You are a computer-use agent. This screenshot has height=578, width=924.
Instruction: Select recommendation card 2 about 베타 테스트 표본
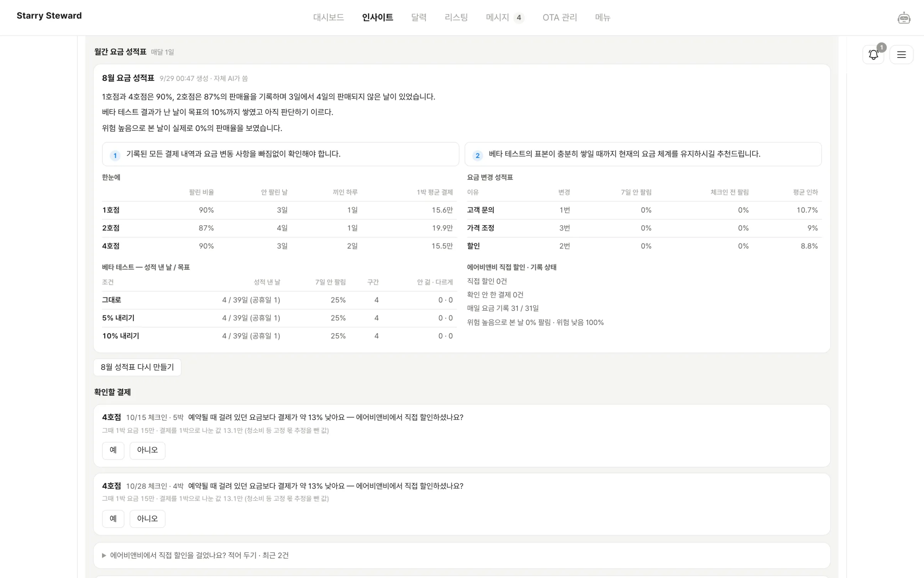[643, 154]
